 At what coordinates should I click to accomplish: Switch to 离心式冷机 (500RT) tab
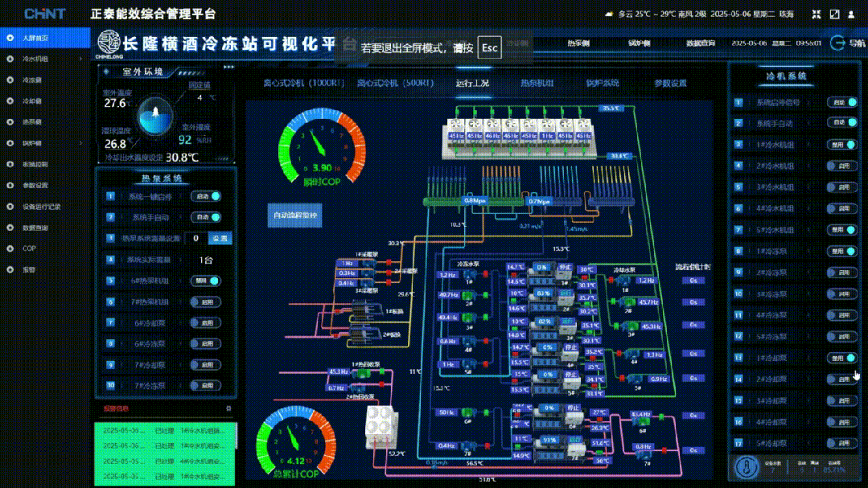coord(395,83)
